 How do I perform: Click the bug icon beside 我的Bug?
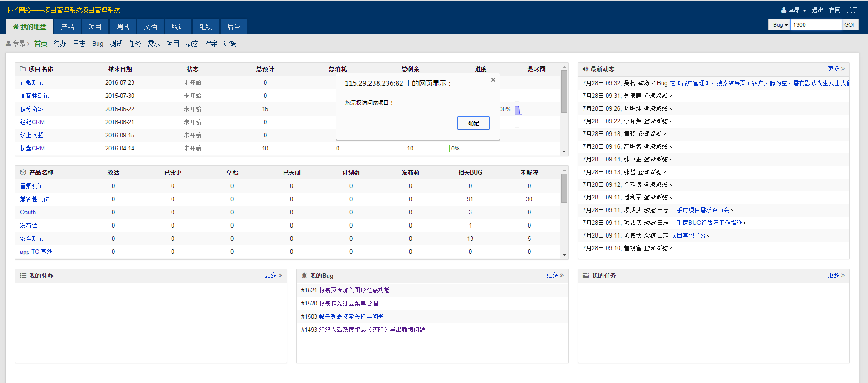pyautogui.click(x=304, y=276)
